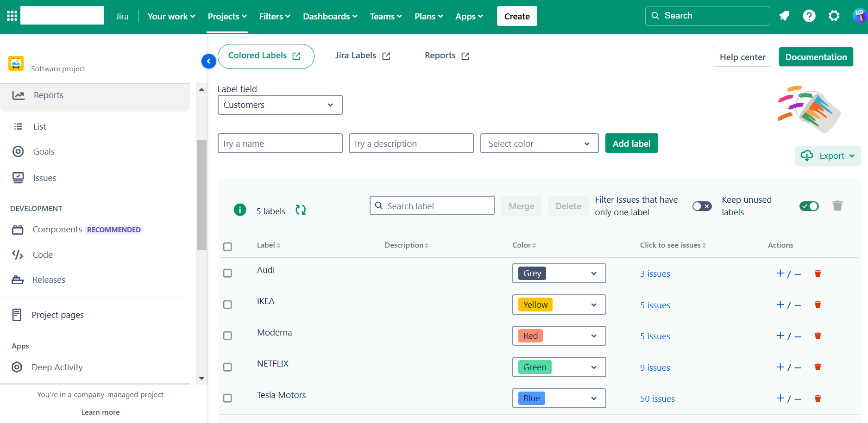This screenshot has height=423, width=868.
Task: Click the notifications icon in top bar
Action: [x=784, y=16]
